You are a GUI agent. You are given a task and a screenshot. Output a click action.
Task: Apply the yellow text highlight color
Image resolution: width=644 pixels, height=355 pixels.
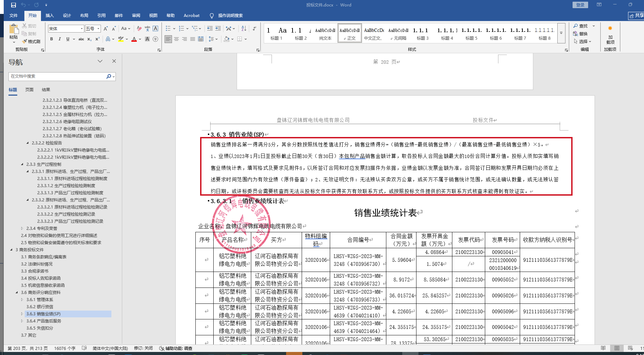pyautogui.click(x=121, y=39)
